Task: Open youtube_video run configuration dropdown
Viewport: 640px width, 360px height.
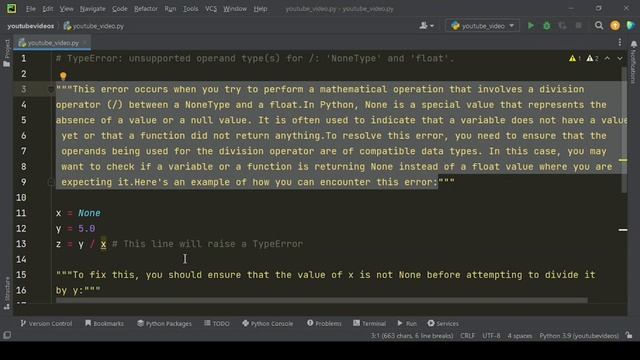Action: (x=482, y=26)
